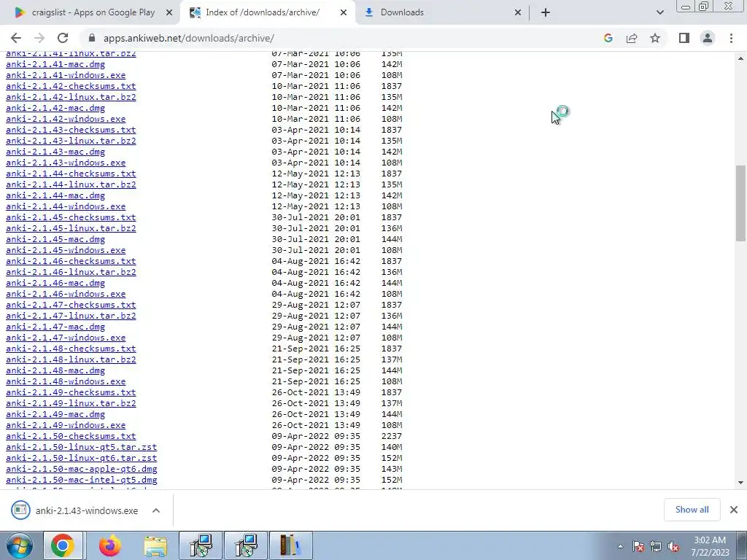Open the Chrome profile avatar
747x560 pixels.
pyautogui.click(x=708, y=38)
